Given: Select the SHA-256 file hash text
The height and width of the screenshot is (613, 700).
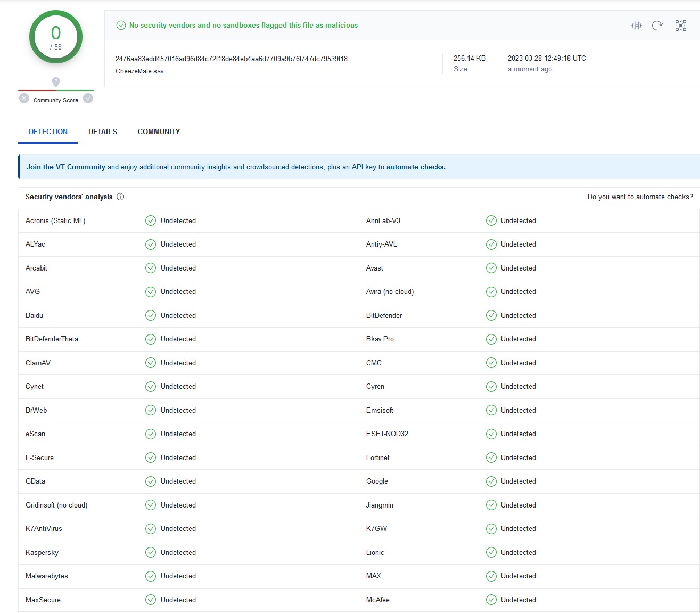Looking at the screenshot, I should click(x=232, y=59).
